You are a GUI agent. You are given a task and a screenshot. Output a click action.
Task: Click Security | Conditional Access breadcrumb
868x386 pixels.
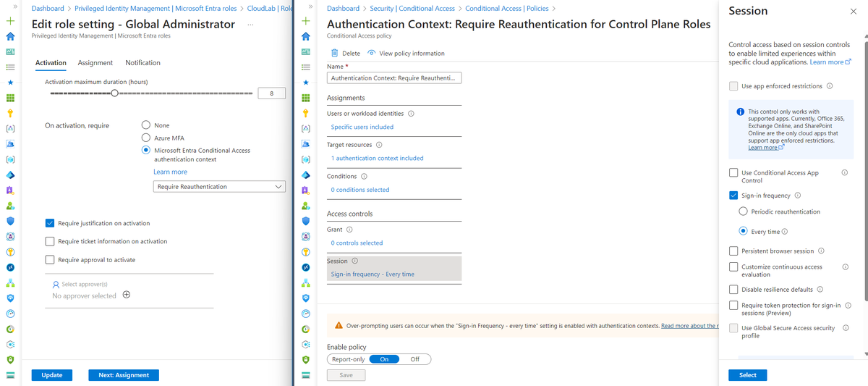pos(412,9)
